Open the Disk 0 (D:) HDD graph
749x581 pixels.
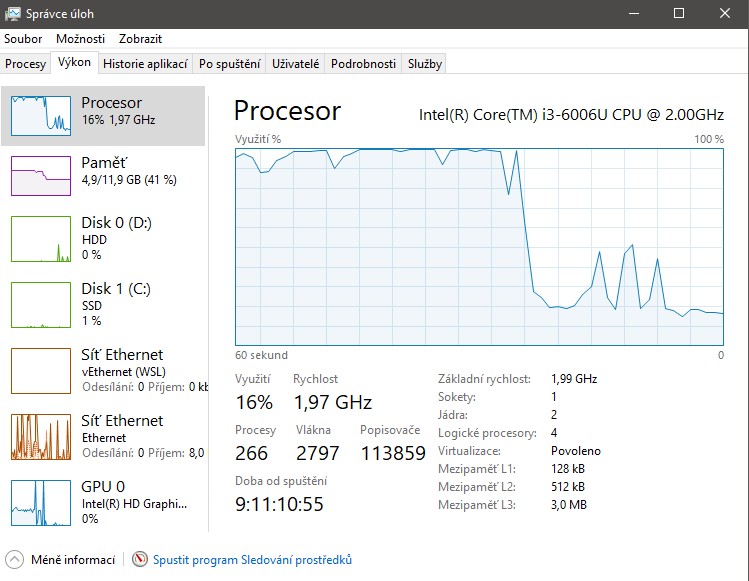[41, 238]
